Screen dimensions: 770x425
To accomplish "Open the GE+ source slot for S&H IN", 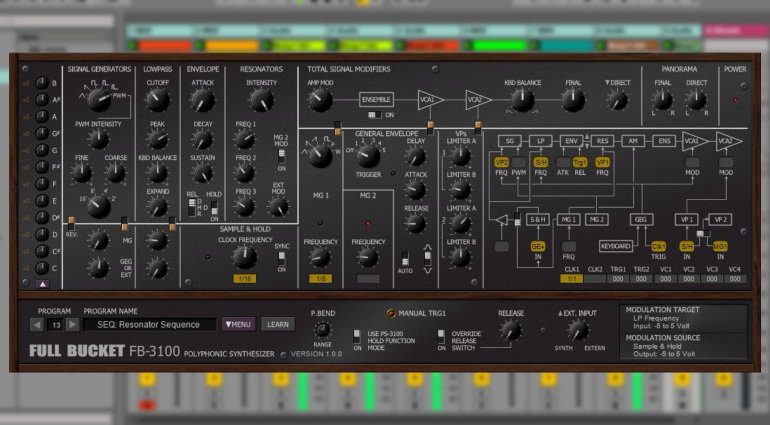I will point(538,247).
